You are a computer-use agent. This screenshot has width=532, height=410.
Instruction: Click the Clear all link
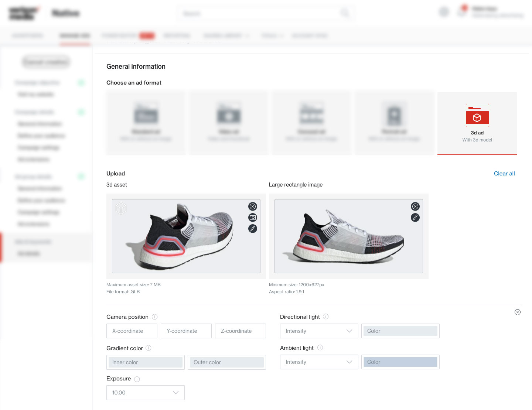pos(504,174)
